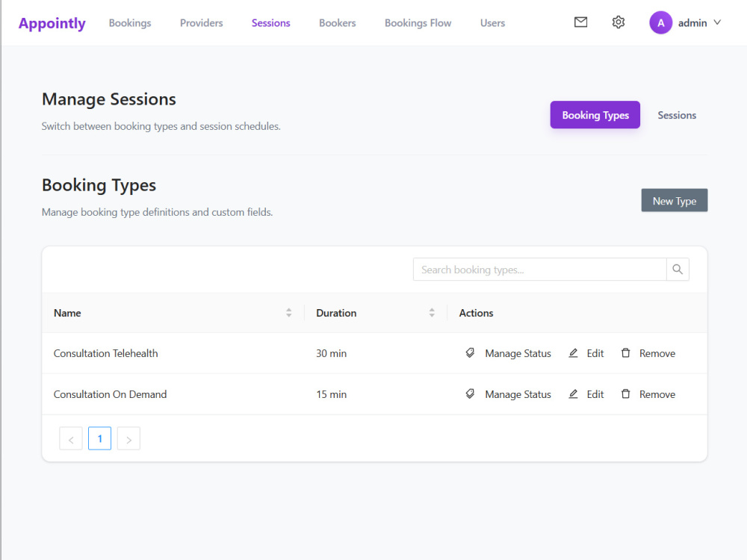This screenshot has width=747, height=560.
Task: Focus the Search booking types field
Action: coord(540,270)
